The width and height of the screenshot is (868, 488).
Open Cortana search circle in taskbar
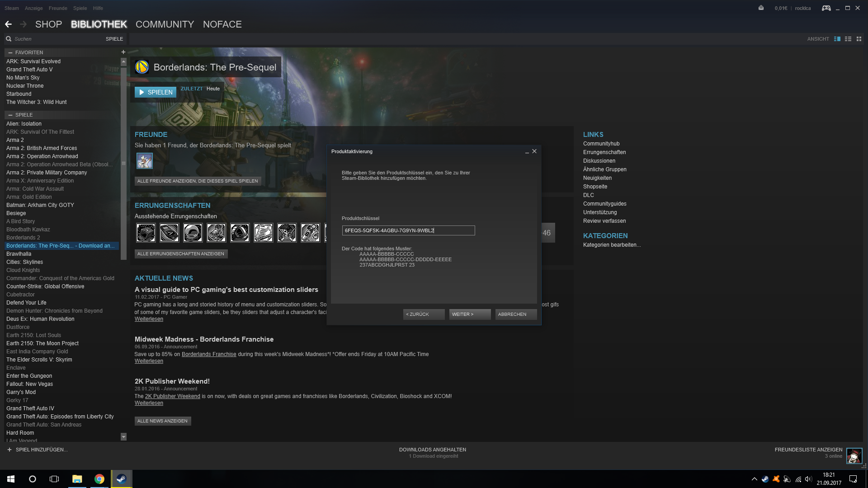tap(33, 479)
